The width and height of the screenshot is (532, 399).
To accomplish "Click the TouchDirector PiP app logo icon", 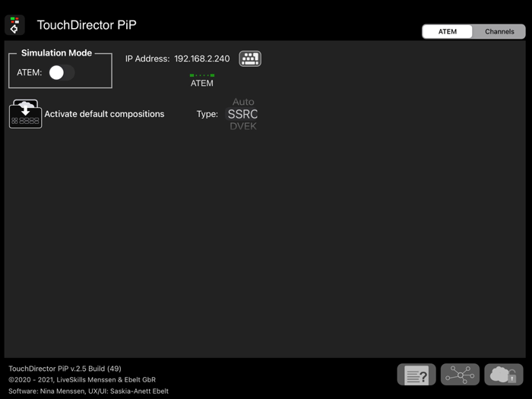I will pos(14,25).
